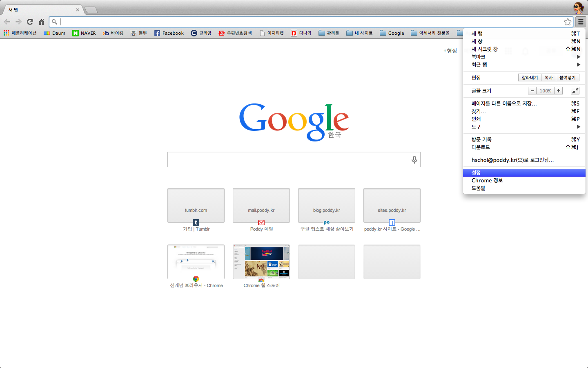Select 새 창 in the Chrome menu

point(524,41)
